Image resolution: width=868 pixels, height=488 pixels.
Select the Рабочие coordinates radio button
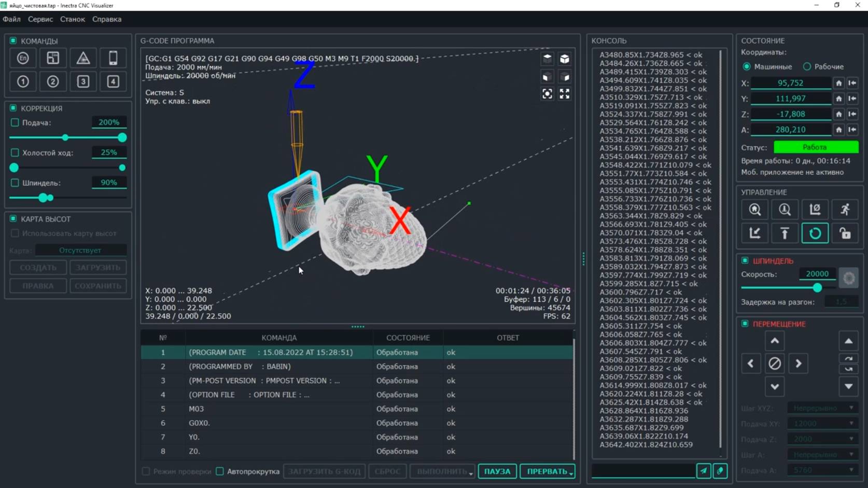807,66
